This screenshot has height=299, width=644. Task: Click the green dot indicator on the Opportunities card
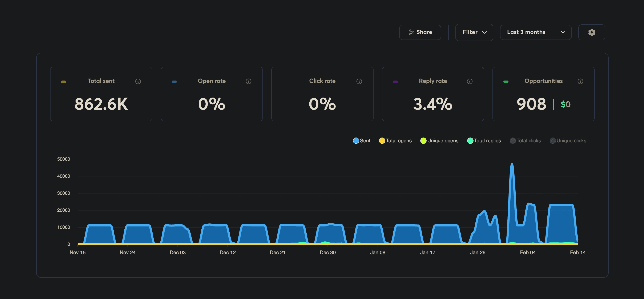(506, 81)
